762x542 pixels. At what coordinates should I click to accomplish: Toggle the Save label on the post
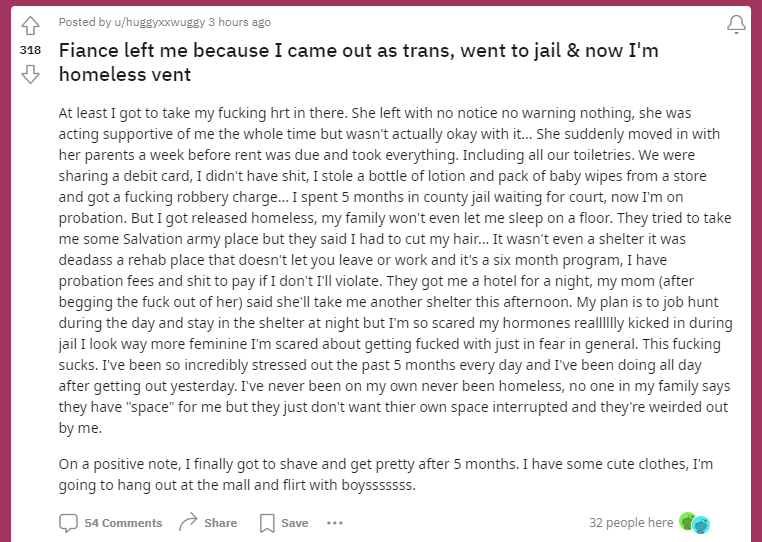(x=295, y=523)
